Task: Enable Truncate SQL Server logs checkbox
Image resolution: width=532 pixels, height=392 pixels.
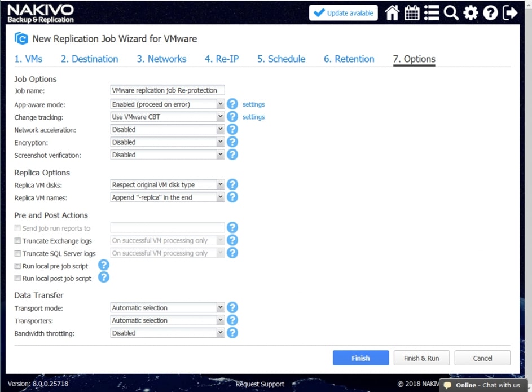Action: (x=17, y=254)
